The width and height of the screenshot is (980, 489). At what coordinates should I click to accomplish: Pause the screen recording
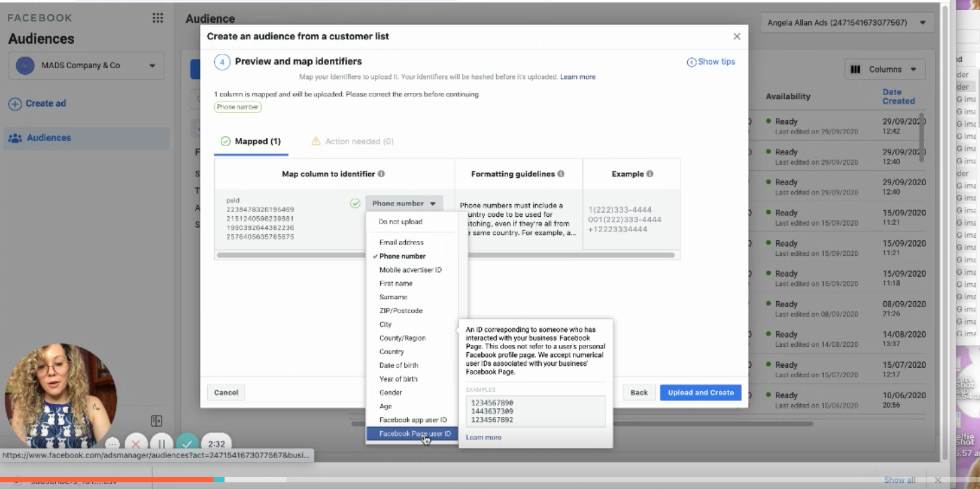pos(162,444)
